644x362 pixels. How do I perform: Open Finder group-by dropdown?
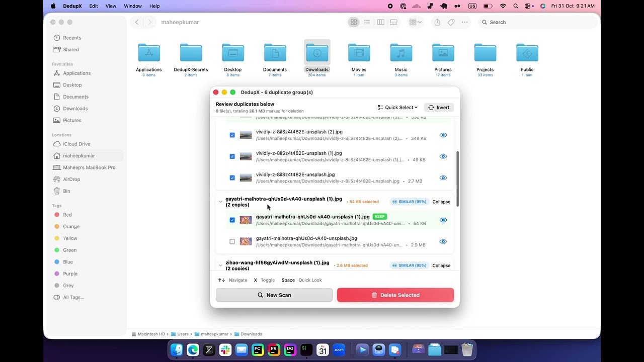[x=416, y=22]
